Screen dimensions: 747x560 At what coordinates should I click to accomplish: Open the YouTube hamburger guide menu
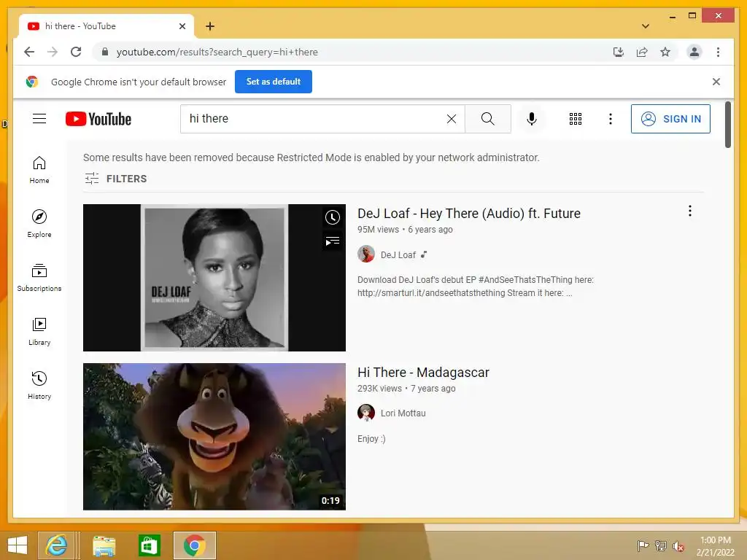click(x=39, y=119)
